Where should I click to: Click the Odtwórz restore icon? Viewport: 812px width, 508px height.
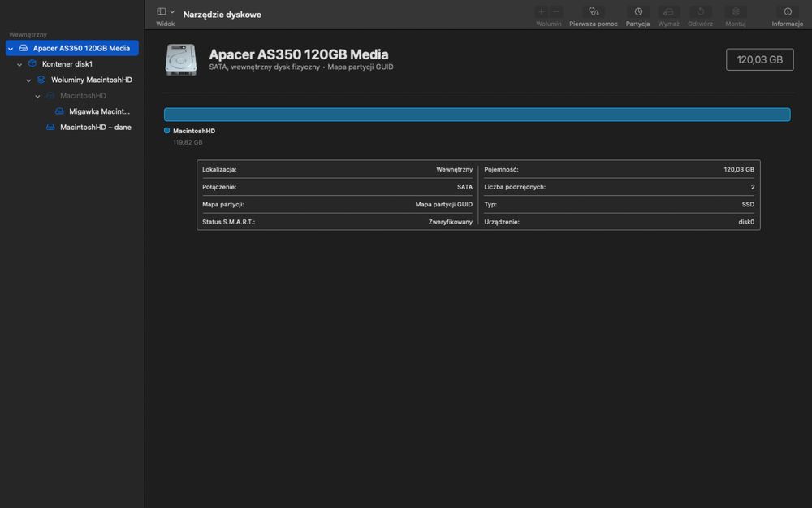point(700,11)
